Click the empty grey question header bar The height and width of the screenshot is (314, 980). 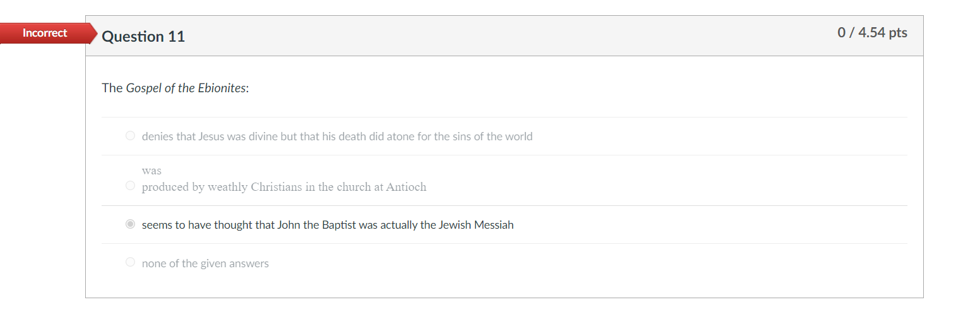[505, 36]
